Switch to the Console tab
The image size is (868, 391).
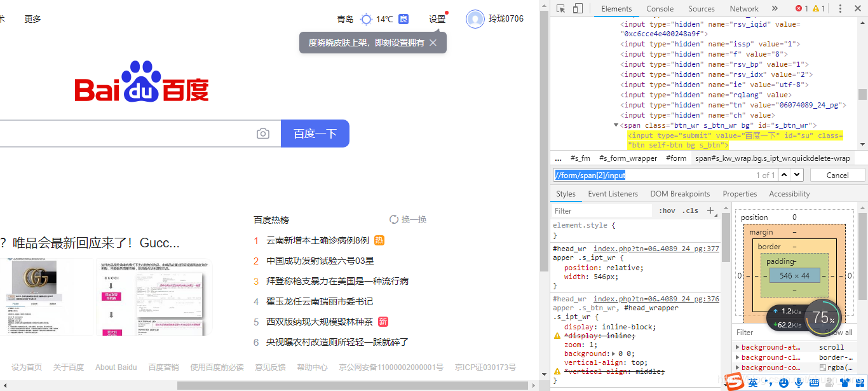coord(660,9)
